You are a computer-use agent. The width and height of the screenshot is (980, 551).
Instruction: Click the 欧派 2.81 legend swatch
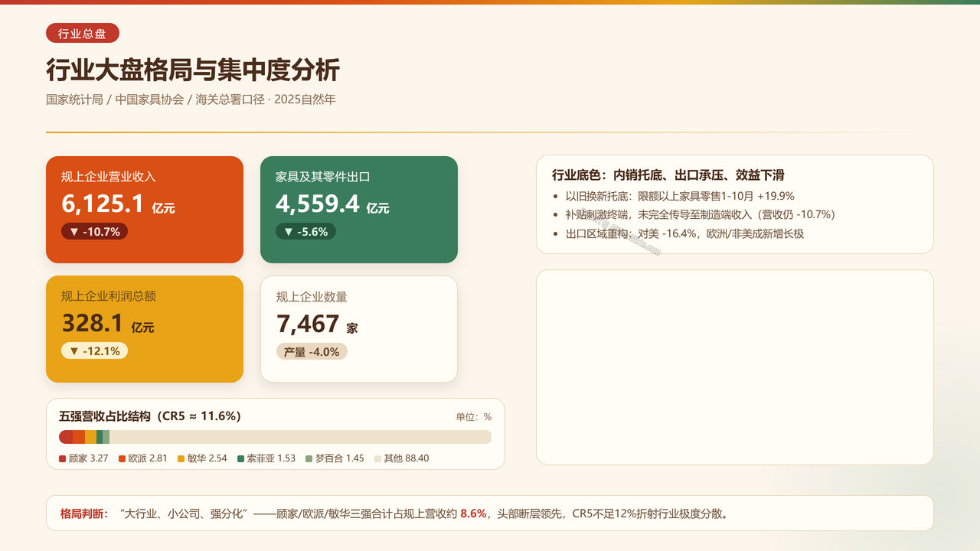122,458
